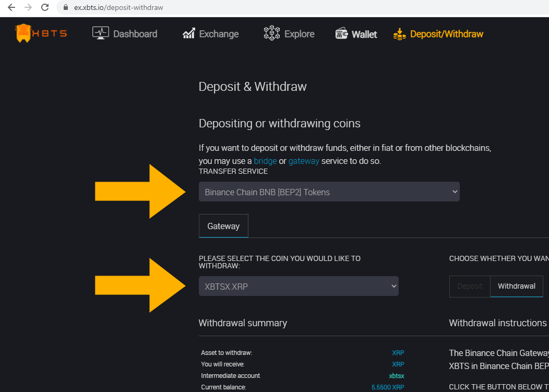Click the 'TRANSFER SERVICE' label
Screen dimensions: 549x392
coord(233,171)
